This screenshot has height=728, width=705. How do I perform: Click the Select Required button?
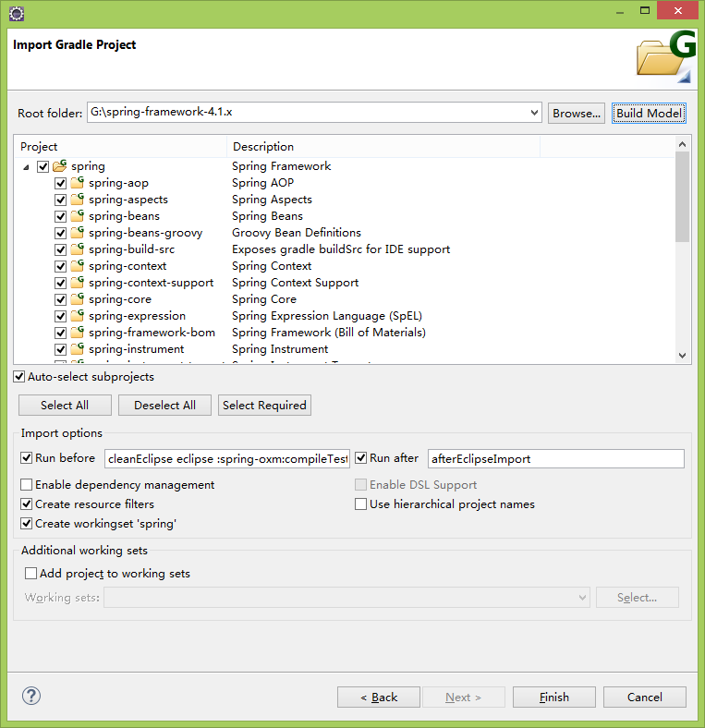(265, 406)
